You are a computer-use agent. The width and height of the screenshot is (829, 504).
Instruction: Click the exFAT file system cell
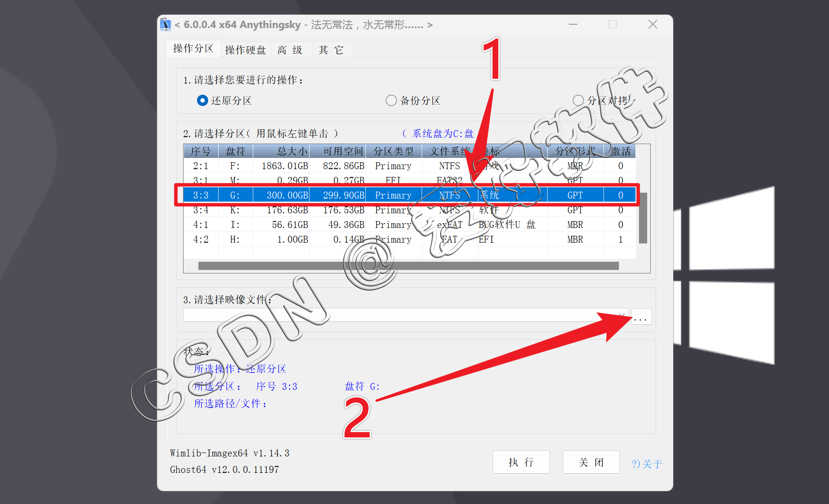(450, 225)
